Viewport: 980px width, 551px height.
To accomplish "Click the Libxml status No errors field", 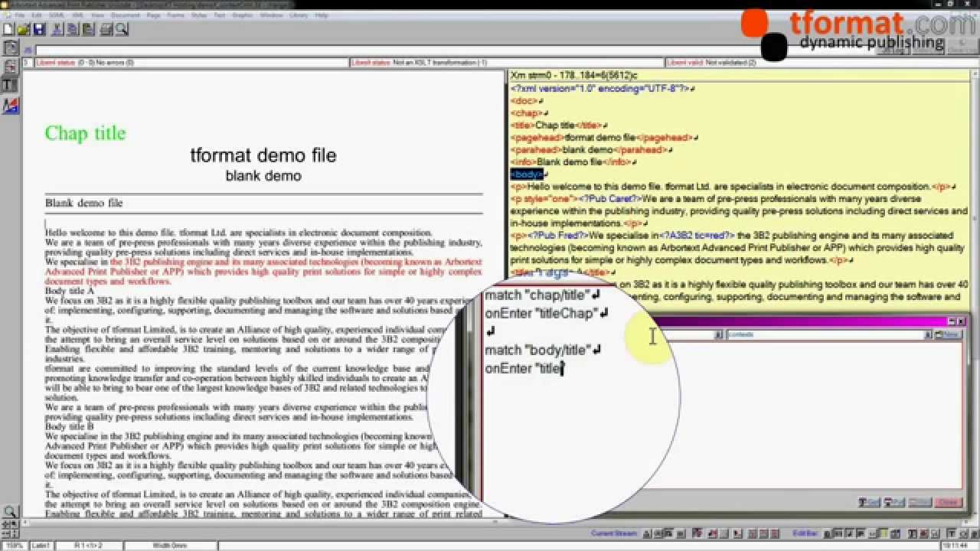I will click(x=191, y=62).
